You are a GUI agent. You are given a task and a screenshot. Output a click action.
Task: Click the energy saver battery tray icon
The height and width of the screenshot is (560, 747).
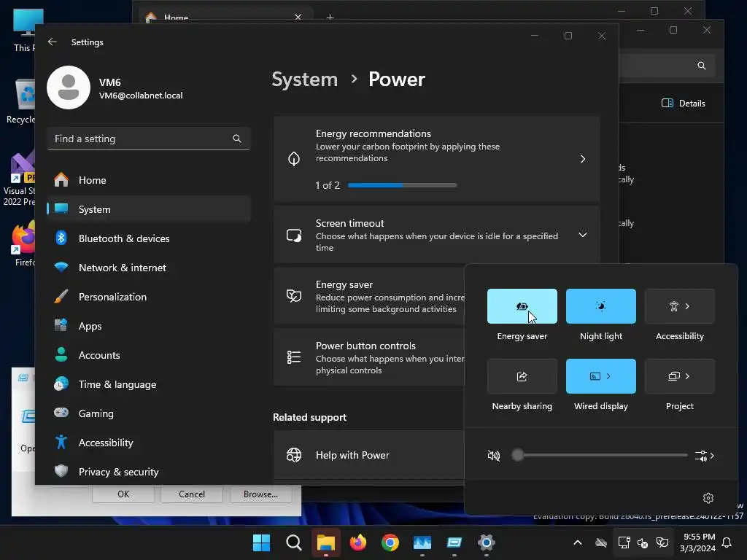pyautogui.click(x=662, y=542)
